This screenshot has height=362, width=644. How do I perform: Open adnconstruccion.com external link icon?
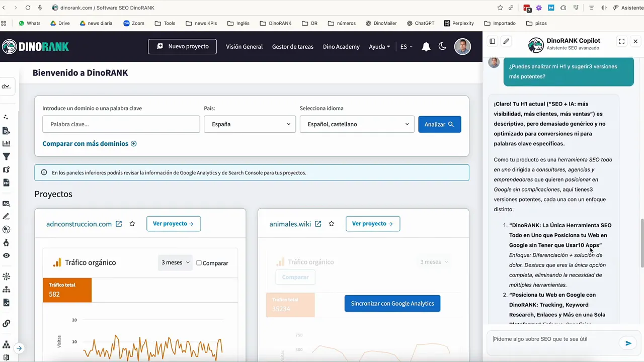119,224
